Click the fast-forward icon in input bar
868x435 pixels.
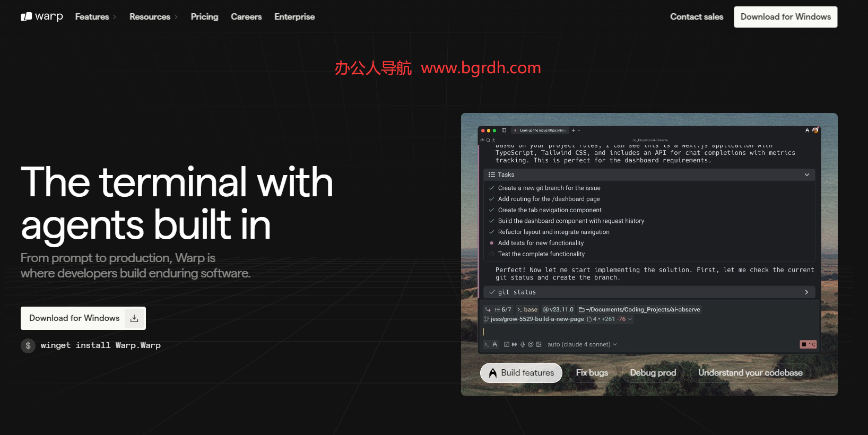point(515,344)
